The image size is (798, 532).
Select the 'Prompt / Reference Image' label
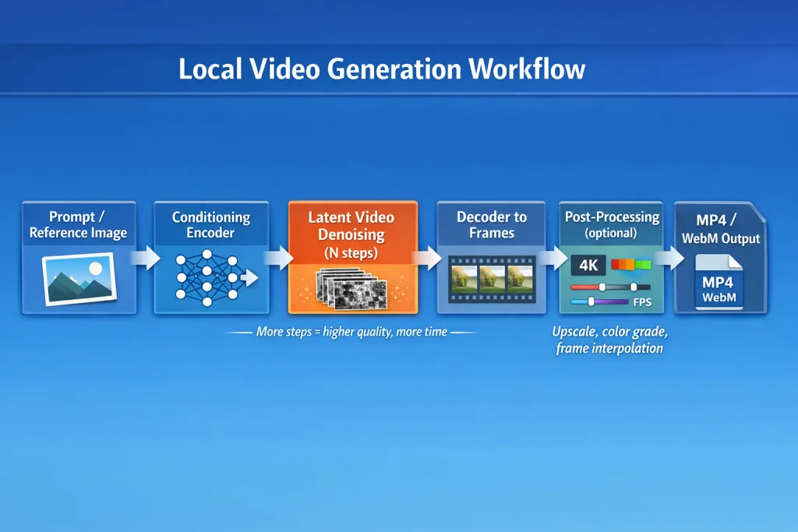click(x=78, y=225)
